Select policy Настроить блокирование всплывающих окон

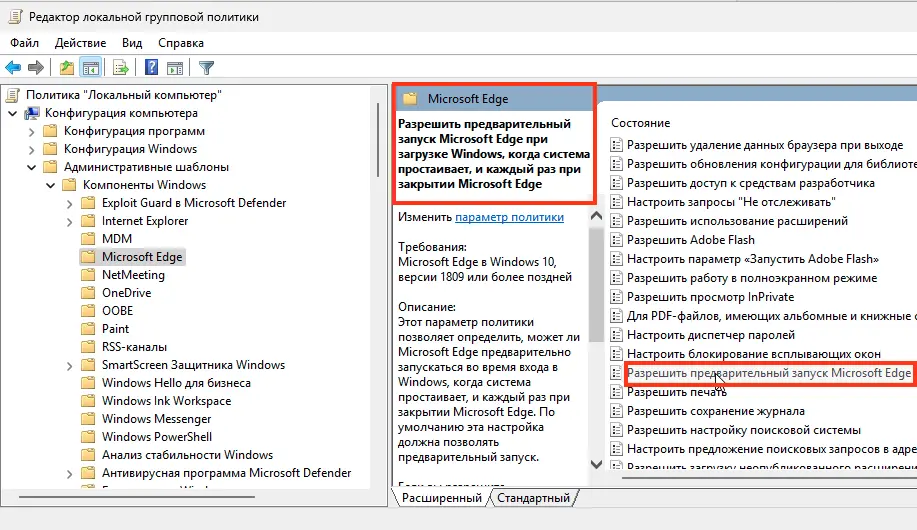754,355
